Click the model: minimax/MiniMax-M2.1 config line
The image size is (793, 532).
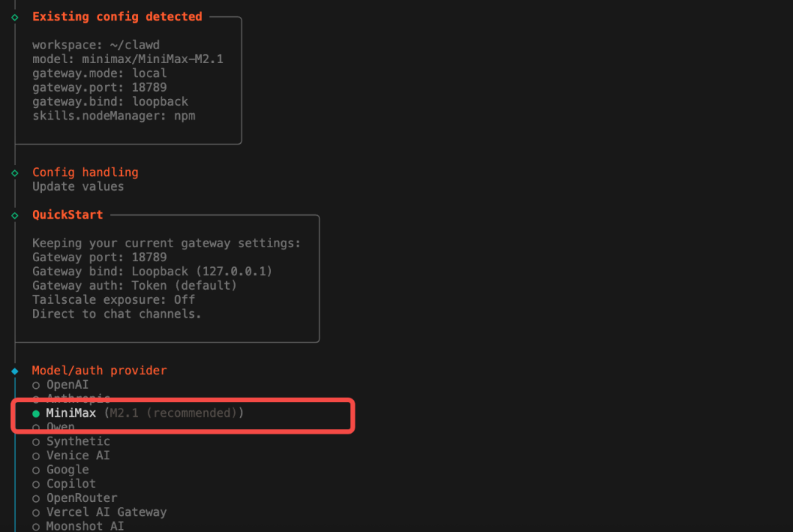(127, 59)
